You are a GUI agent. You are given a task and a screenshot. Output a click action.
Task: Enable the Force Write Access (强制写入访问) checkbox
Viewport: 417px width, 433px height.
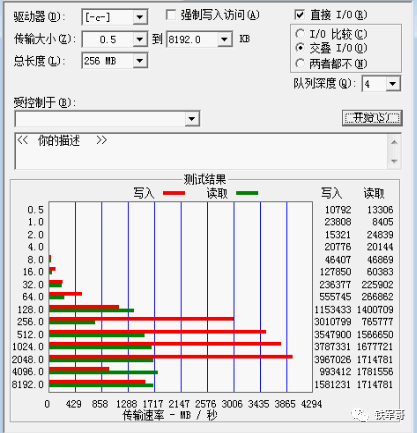click(171, 15)
